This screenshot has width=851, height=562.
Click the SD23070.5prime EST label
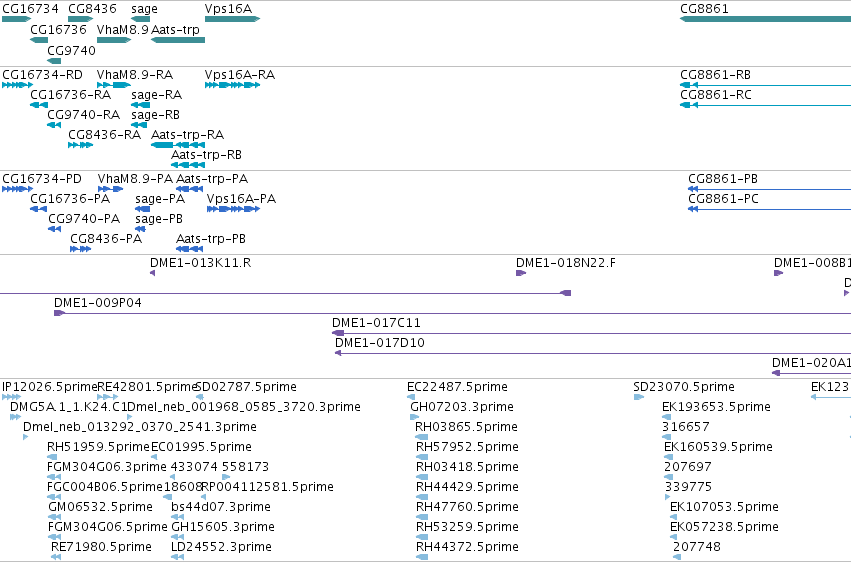pos(684,387)
